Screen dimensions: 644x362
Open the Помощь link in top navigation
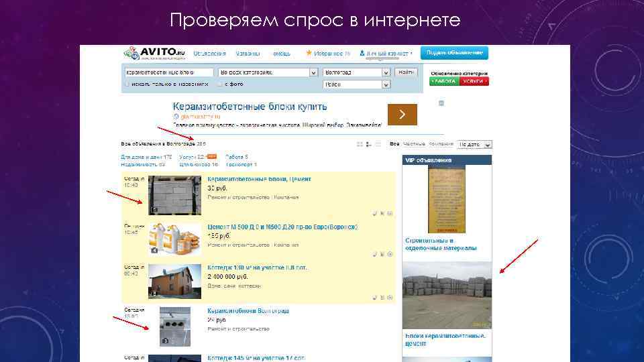(281, 54)
